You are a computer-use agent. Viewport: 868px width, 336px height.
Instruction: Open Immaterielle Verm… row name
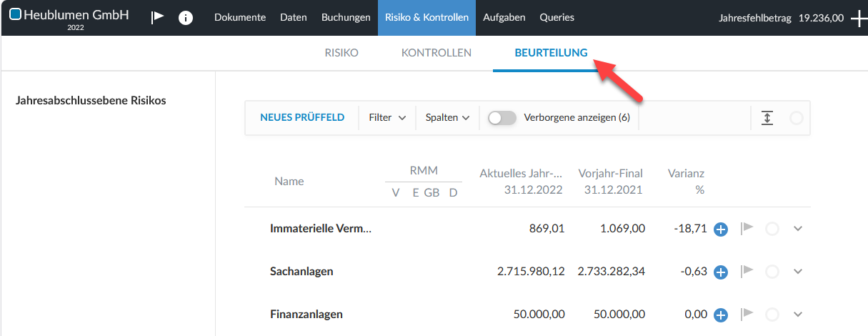321,229
